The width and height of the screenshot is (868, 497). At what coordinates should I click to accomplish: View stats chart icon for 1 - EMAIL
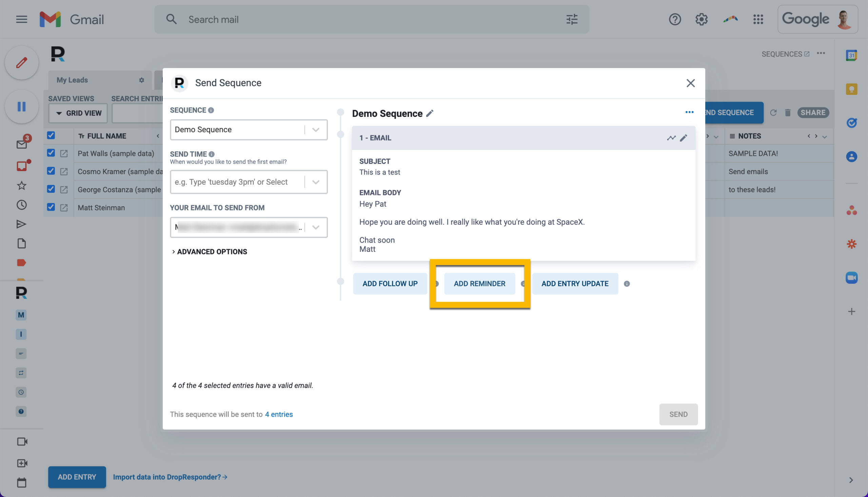[671, 138]
